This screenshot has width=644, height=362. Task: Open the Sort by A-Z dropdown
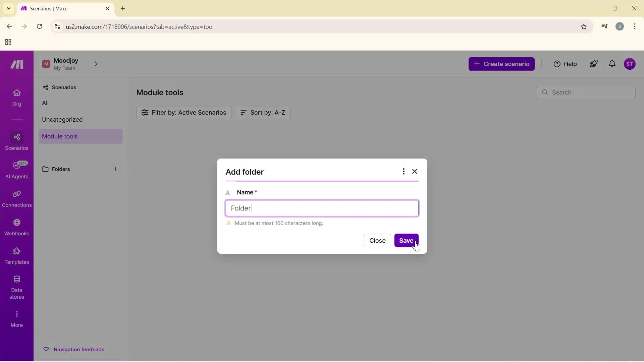(263, 112)
